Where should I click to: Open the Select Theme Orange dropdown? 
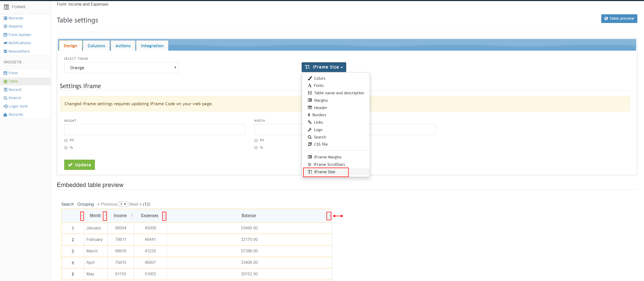pyautogui.click(x=121, y=68)
